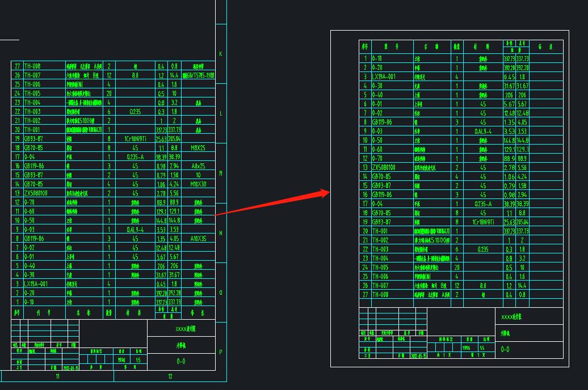
Task: Click the border zone label P
Action: [220, 352]
